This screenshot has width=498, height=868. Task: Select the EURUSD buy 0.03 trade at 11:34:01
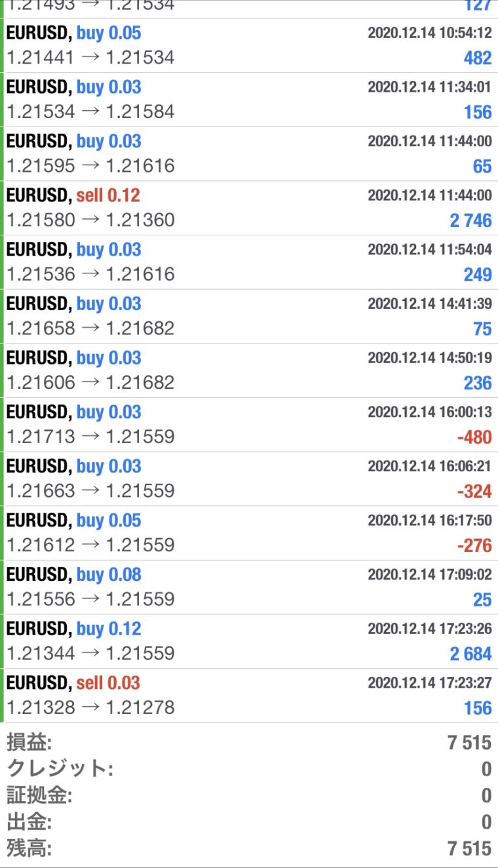coord(249,100)
